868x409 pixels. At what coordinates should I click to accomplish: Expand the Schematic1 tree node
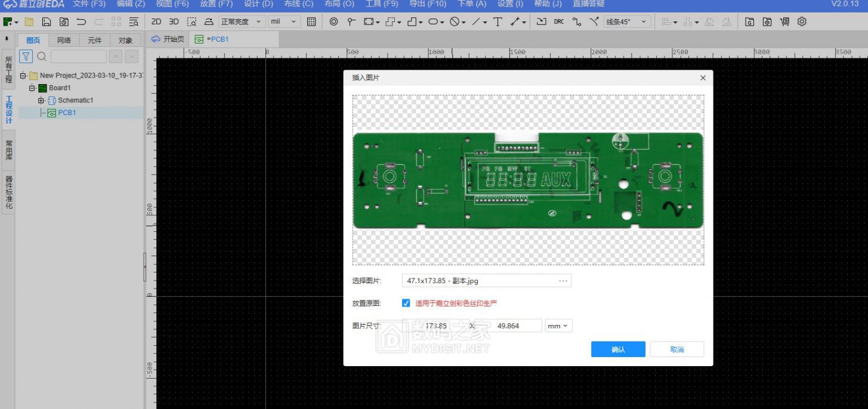pos(41,100)
